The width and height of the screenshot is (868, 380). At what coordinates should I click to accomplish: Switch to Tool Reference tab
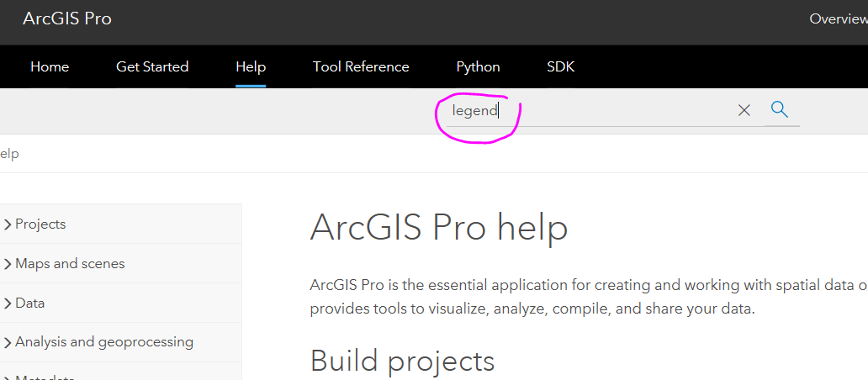point(361,66)
